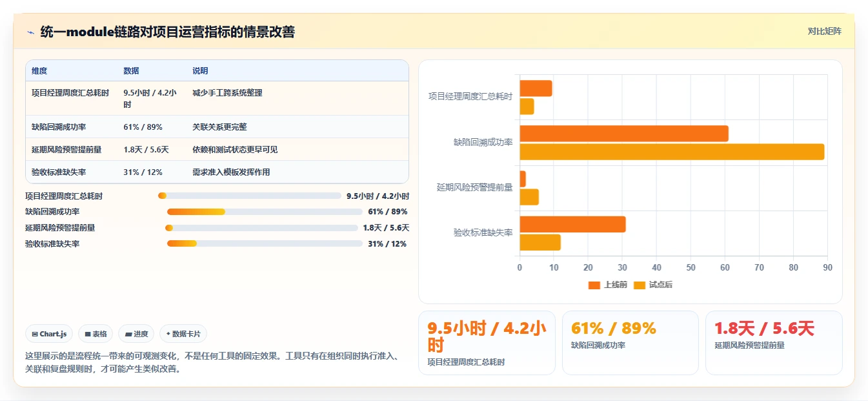This screenshot has width=868, height=401.
Task: Click the 延期风险预警提前量 progress bar
Action: [x=261, y=228]
